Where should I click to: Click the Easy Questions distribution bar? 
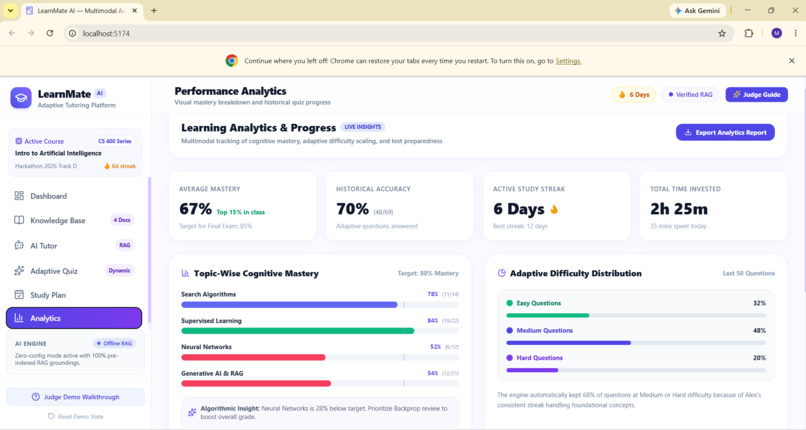click(636, 315)
